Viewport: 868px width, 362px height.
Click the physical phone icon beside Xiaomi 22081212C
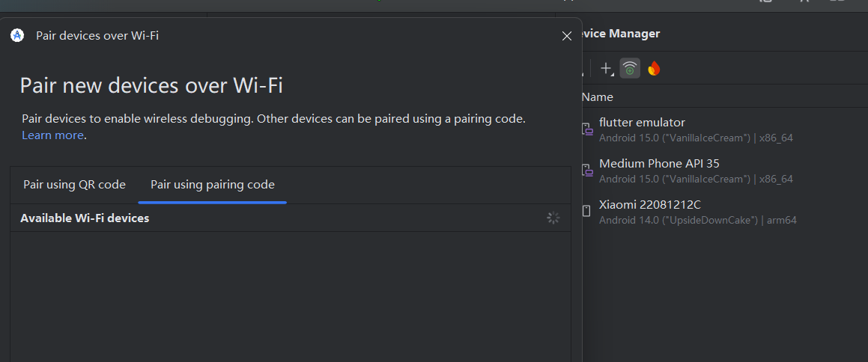point(587,212)
